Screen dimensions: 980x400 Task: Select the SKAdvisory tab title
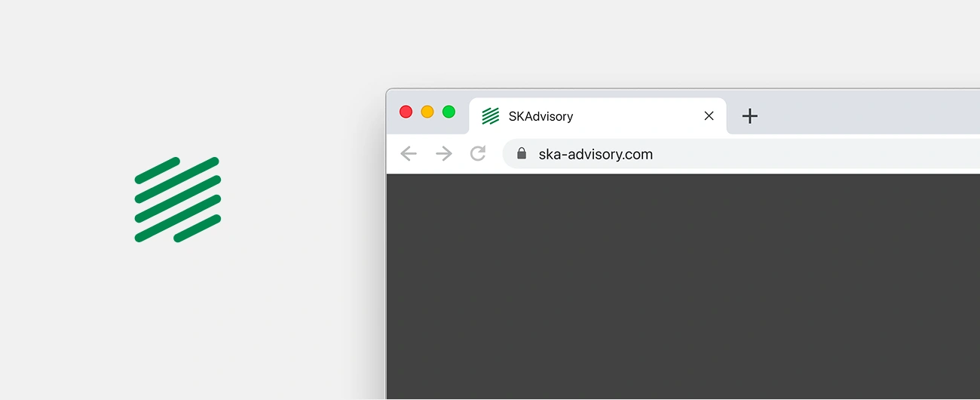541,116
